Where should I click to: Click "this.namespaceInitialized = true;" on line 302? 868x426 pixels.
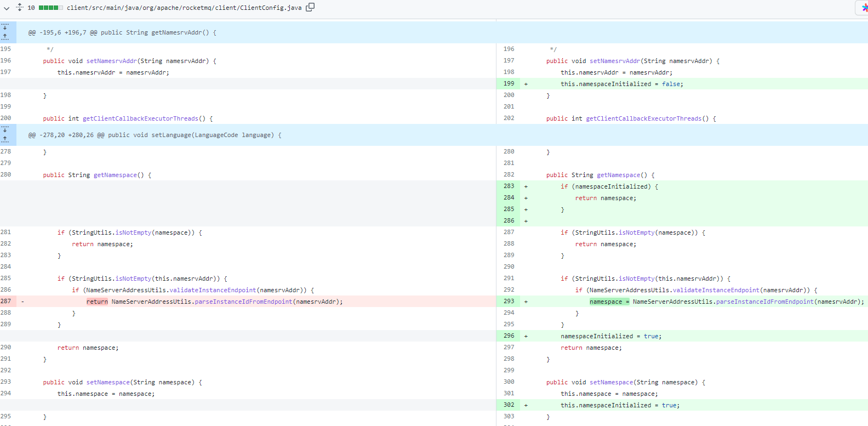[x=620, y=406]
